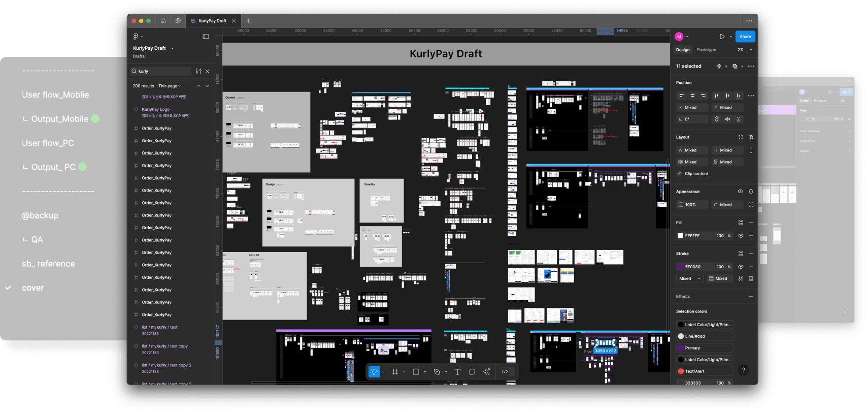Open present options chevron next to play

coord(731,37)
